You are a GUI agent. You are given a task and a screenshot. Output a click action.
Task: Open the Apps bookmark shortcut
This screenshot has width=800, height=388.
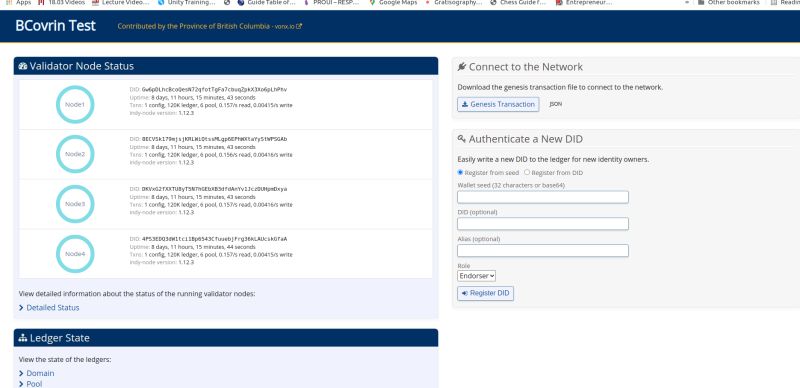tap(18, 3)
